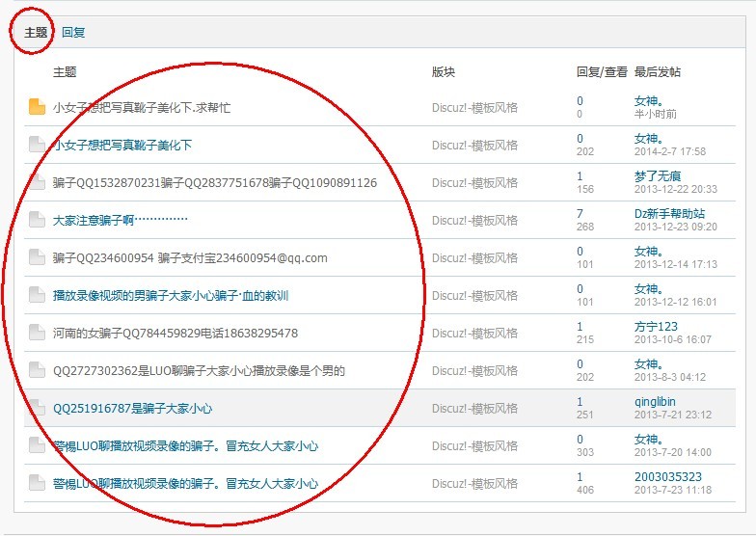
Task: Open last poster 2003035323 profile
Action: pos(668,477)
